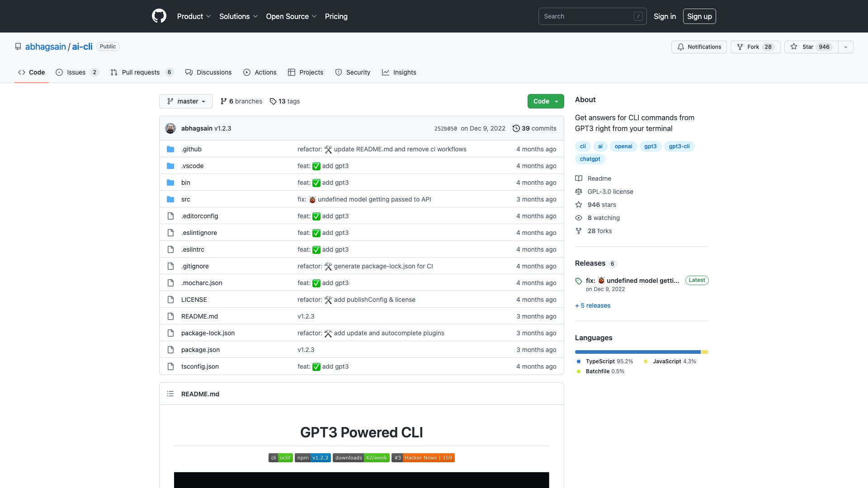Screen dimensions: 868x488
Task: Open the .mocharc.json file
Action: click(x=202, y=283)
